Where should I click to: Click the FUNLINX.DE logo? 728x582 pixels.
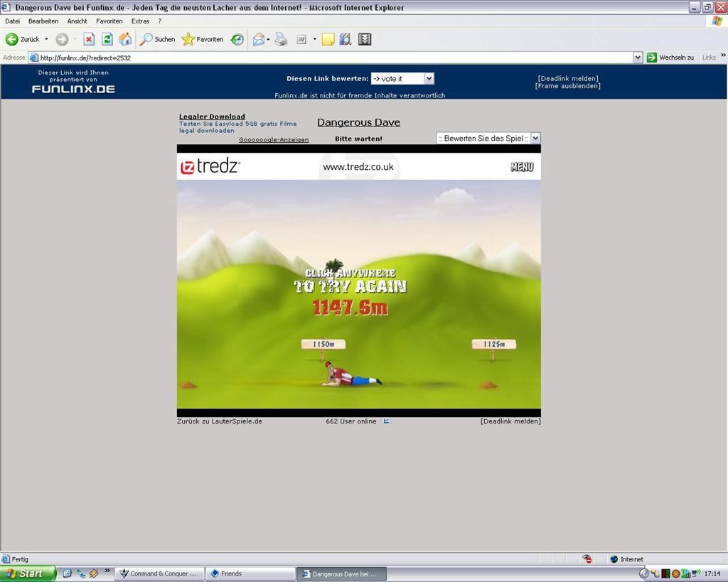pyautogui.click(x=73, y=89)
